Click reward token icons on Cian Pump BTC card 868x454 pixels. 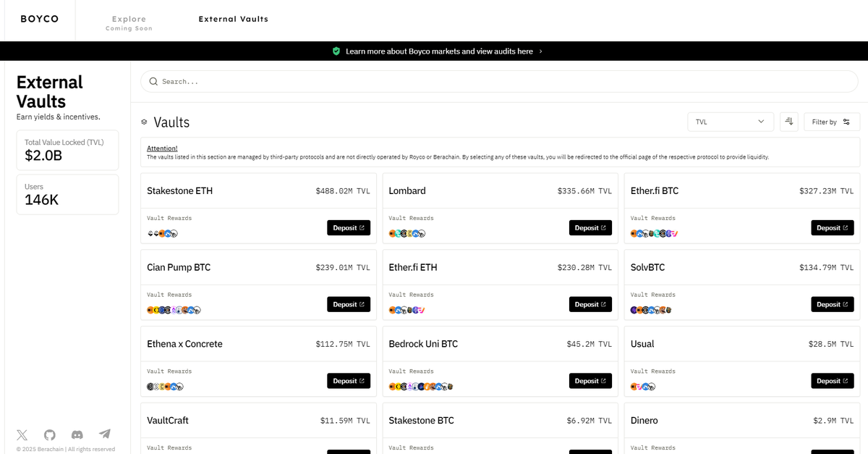click(x=174, y=310)
